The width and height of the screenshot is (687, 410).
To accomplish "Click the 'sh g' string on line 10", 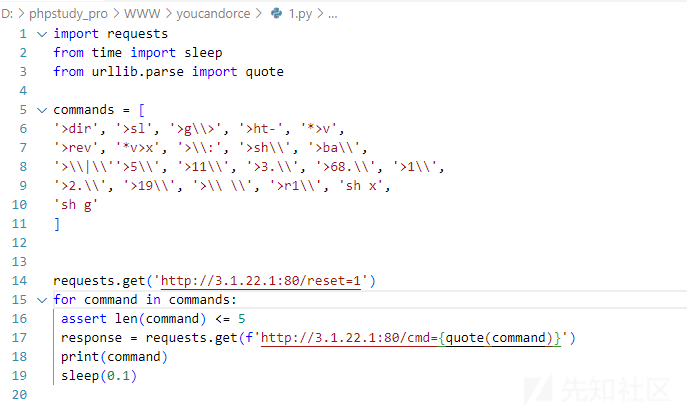I will [76, 205].
